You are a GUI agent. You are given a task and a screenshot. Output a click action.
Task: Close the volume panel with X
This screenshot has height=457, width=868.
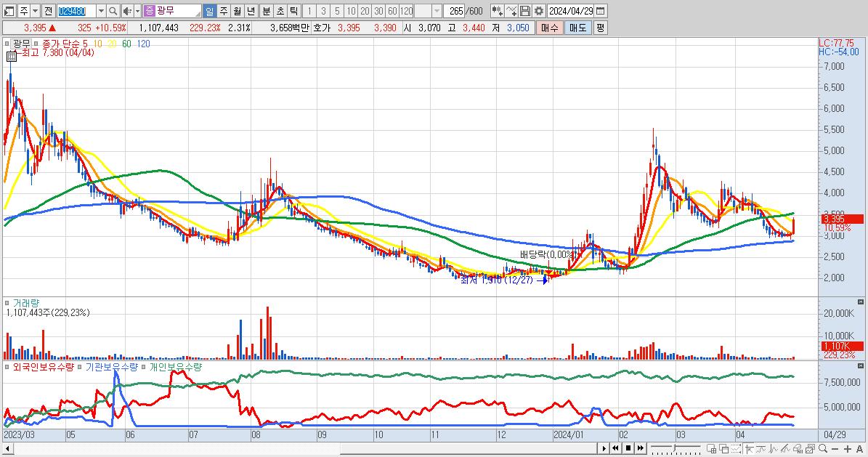click(x=861, y=302)
